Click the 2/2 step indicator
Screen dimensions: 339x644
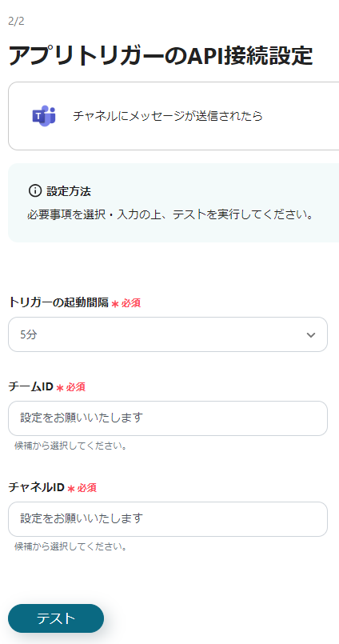click(x=16, y=22)
